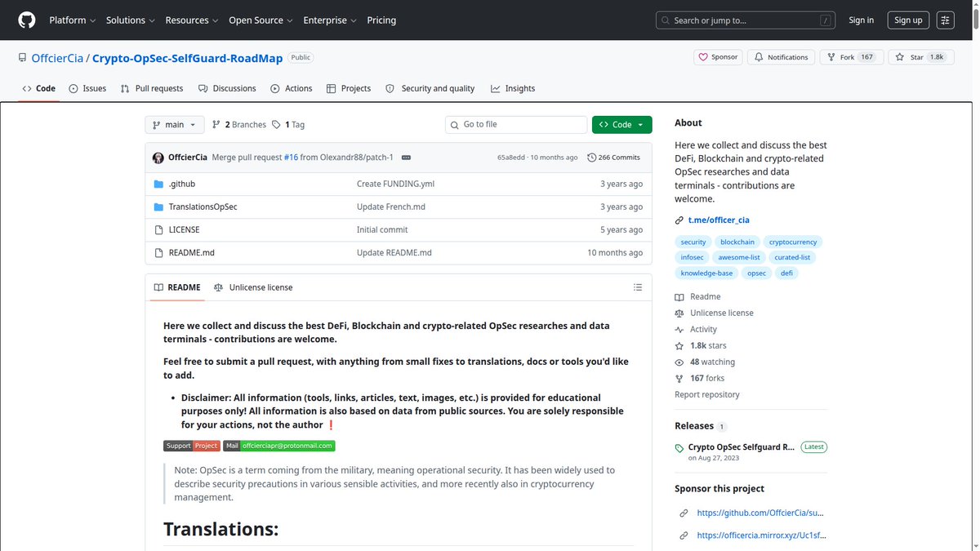Switch to the Projects tab

coord(349,88)
